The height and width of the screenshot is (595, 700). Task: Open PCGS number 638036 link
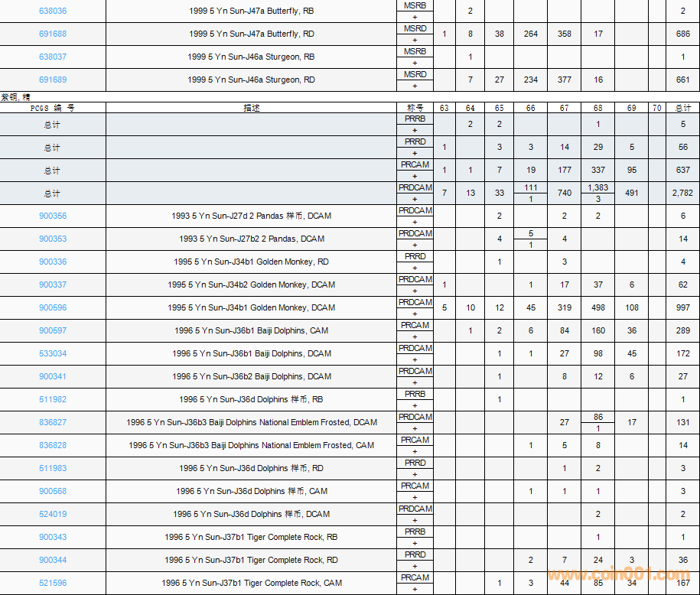53,11
